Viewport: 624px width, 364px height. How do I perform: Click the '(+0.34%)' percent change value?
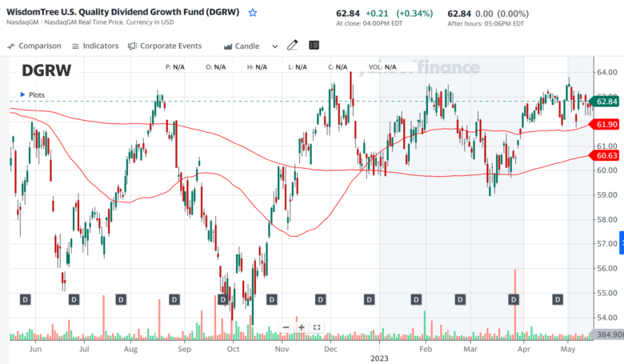(x=414, y=14)
